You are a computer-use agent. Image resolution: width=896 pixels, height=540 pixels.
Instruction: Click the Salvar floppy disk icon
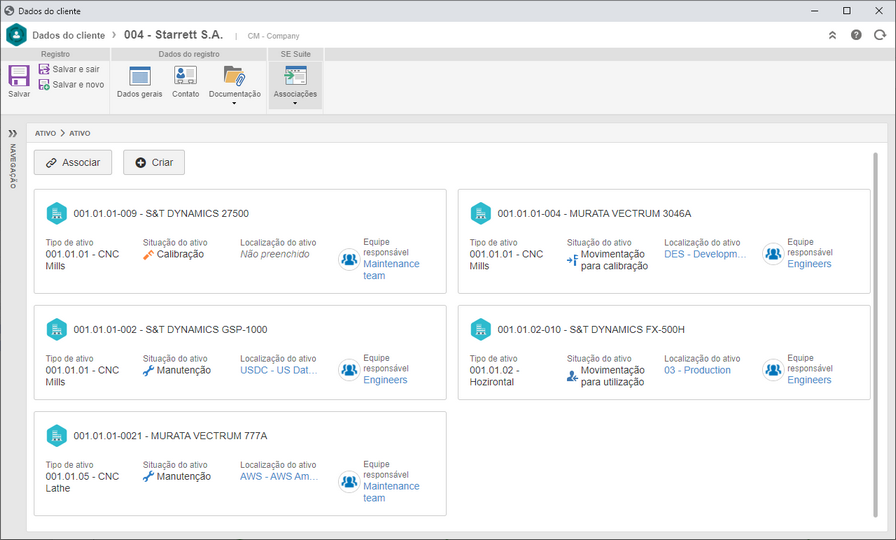[x=19, y=75]
